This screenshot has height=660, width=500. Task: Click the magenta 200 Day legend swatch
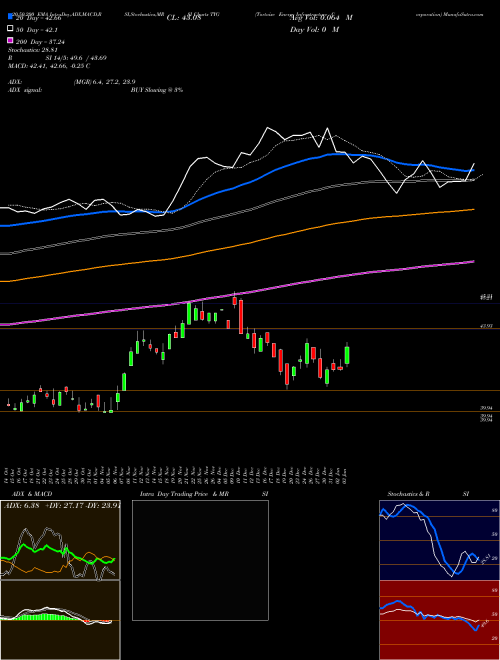(x=11, y=41)
